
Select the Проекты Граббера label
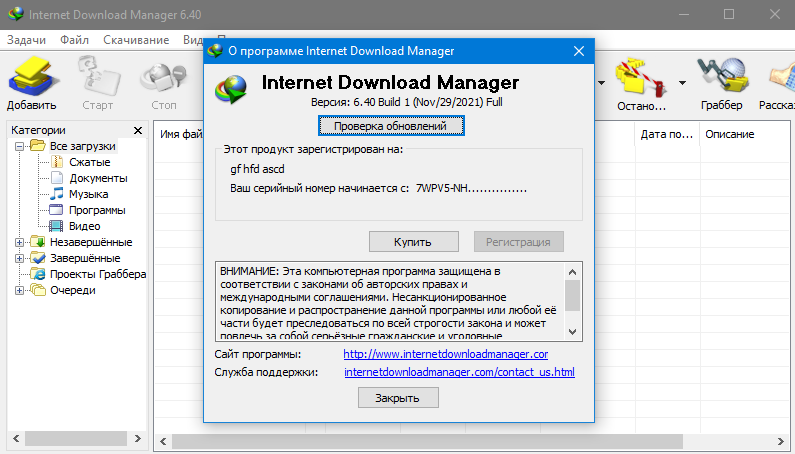tap(98, 274)
